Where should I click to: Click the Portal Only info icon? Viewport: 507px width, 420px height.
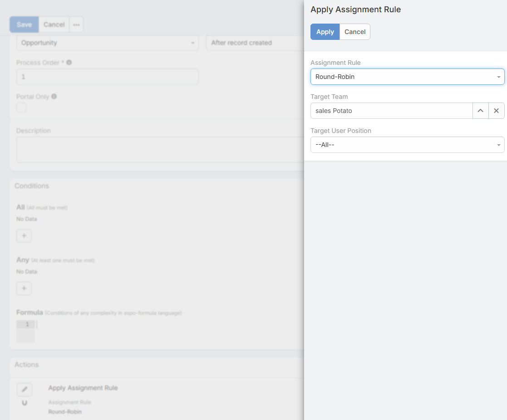click(x=54, y=97)
